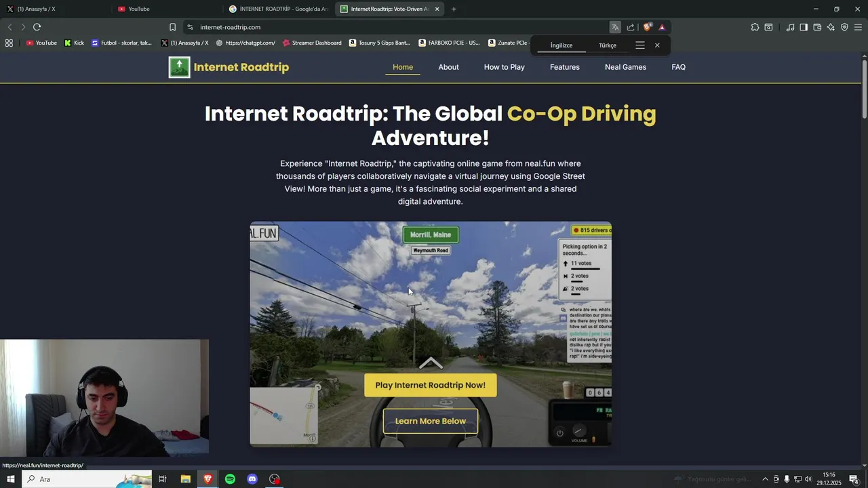Open the FARBOKO PCIE bookmark
Image resolution: width=868 pixels, height=488 pixels.
pos(450,43)
